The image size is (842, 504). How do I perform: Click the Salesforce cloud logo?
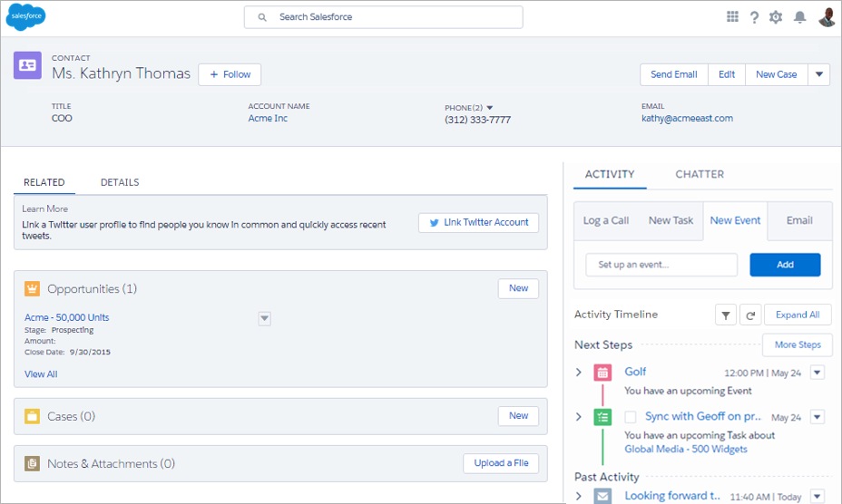(25, 17)
